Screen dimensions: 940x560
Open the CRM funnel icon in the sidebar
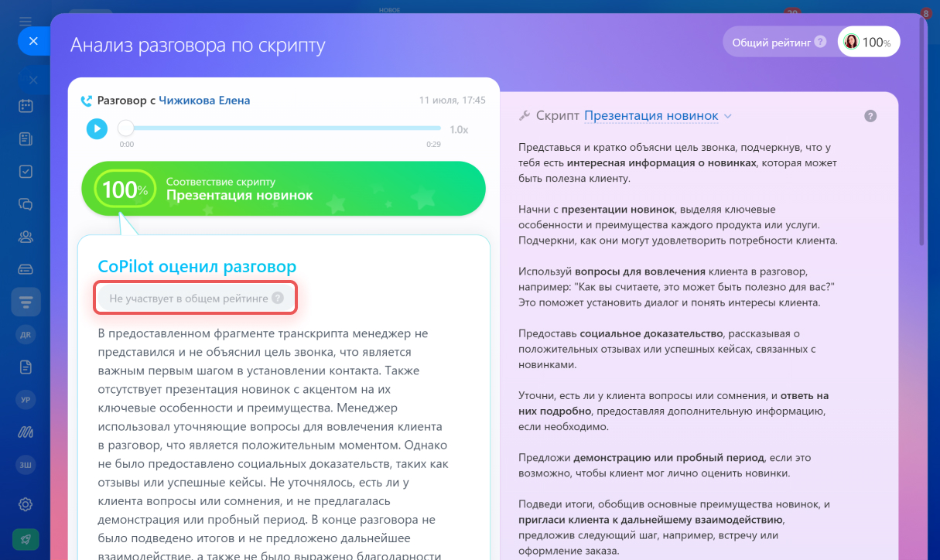26,301
